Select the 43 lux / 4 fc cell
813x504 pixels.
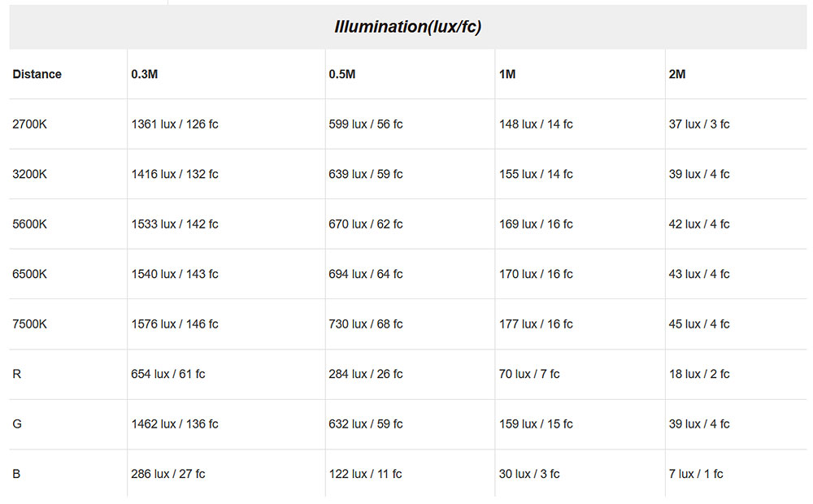[699, 274]
